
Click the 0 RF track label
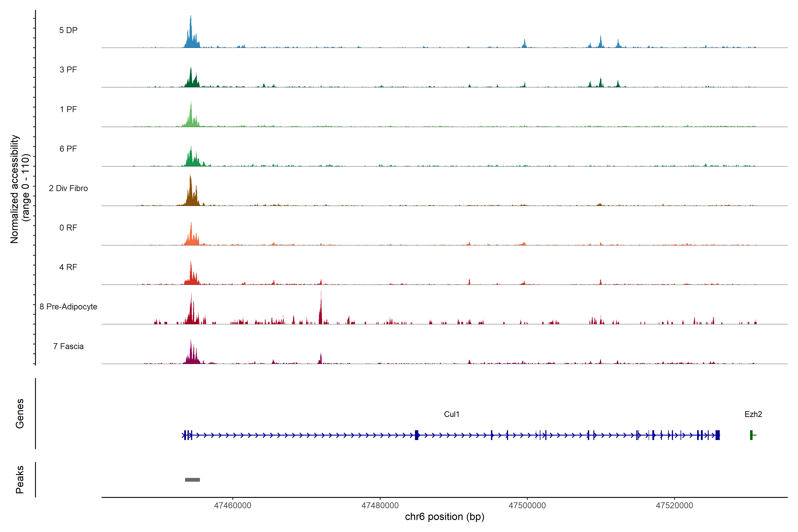pyautogui.click(x=68, y=228)
